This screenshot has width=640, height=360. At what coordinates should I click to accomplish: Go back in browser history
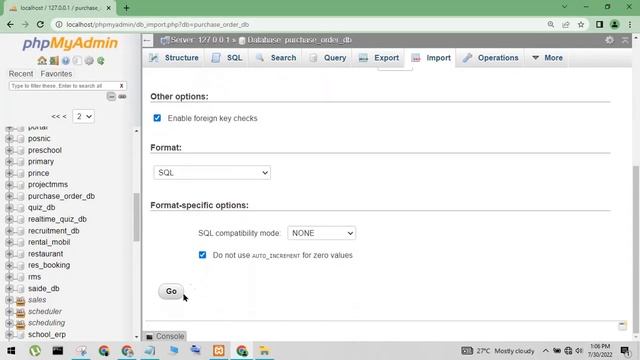click(x=10, y=24)
